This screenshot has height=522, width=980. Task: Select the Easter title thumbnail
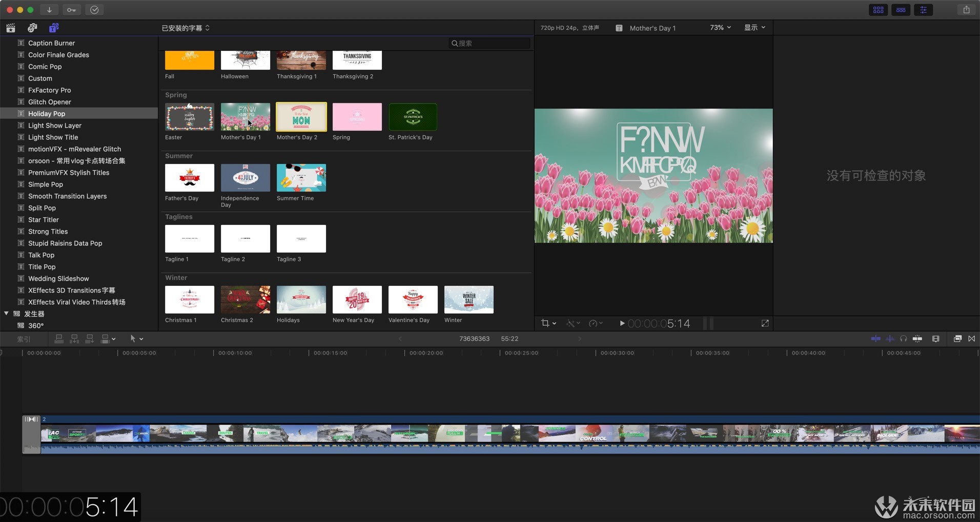point(190,117)
